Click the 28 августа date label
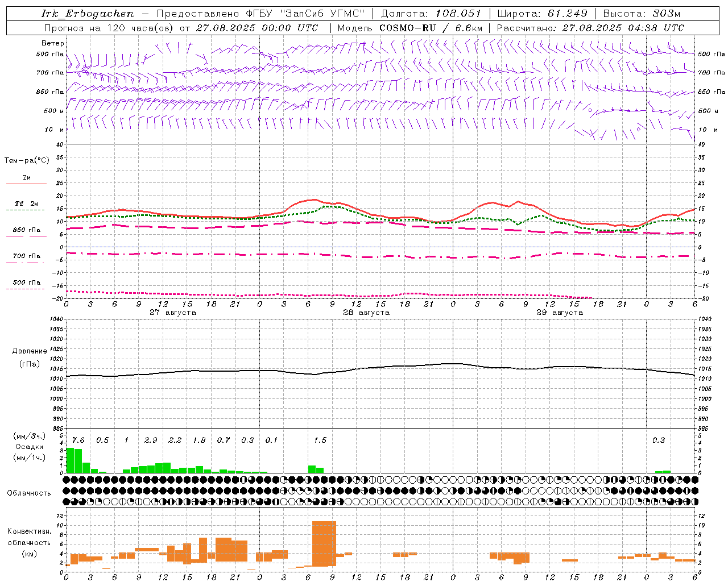The width and height of the screenshot is (728, 582). click(366, 313)
